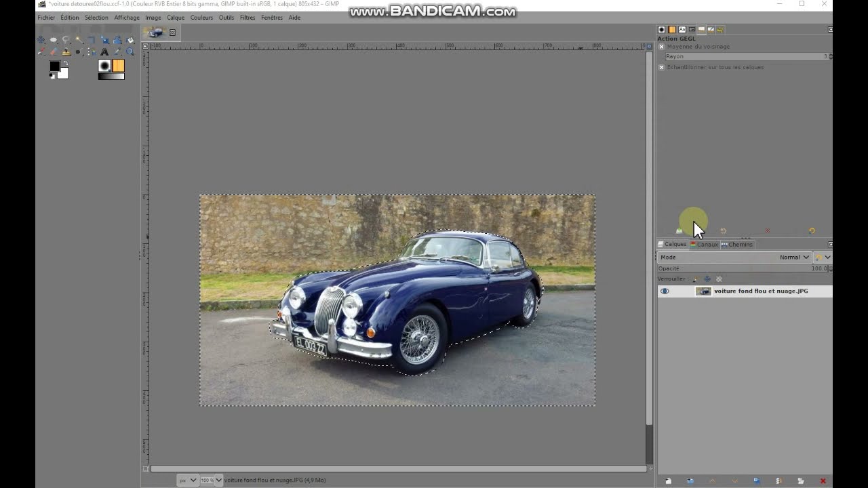The image size is (868, 488).
Task: Save tool preset icon in tool options
Action: coord(679,230)
